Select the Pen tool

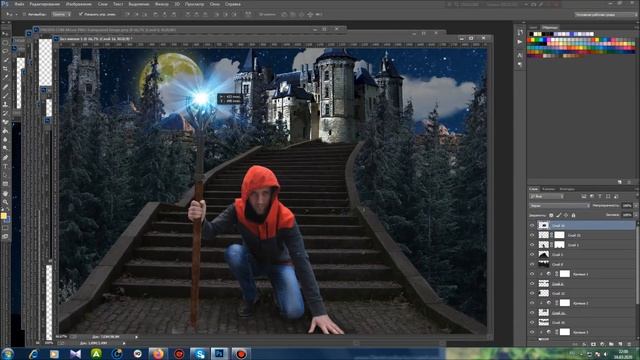click(x=5, y=157)
